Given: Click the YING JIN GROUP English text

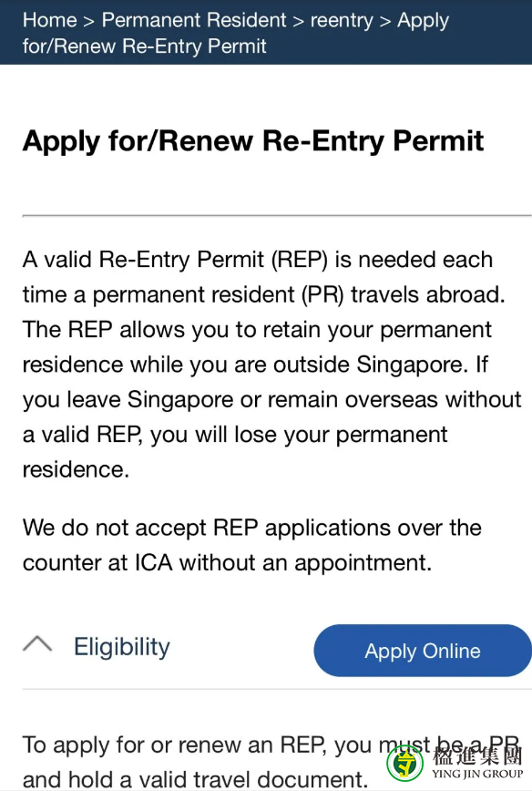Looking at the screenshot, I should pyautogui.click(x=477, y=774).
